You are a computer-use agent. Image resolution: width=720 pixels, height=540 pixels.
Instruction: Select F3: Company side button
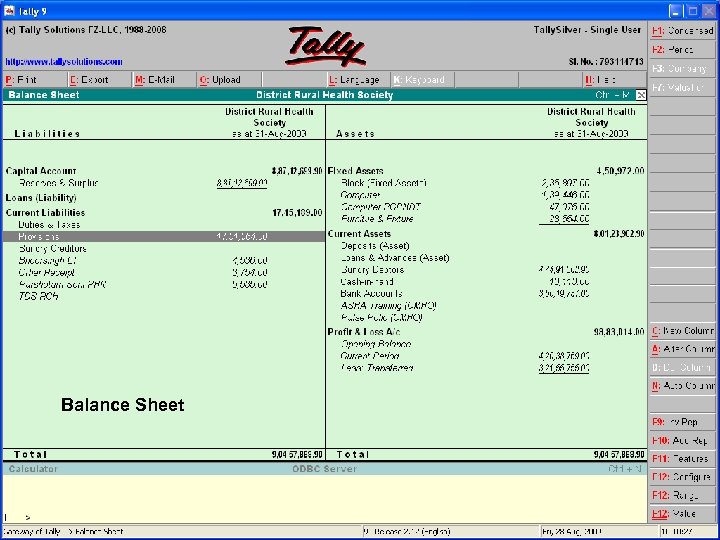(x=682, y=68)
